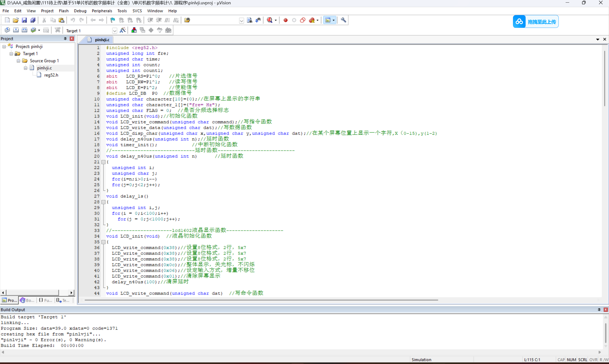
Task: Open the find text combo dropdown arrow
Action: pyautogui.click(x=241, y=20)
